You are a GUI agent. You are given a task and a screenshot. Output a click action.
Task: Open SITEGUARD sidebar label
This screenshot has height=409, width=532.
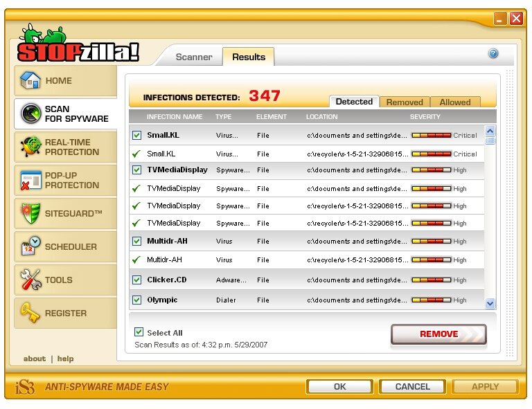tap(73, 213)
